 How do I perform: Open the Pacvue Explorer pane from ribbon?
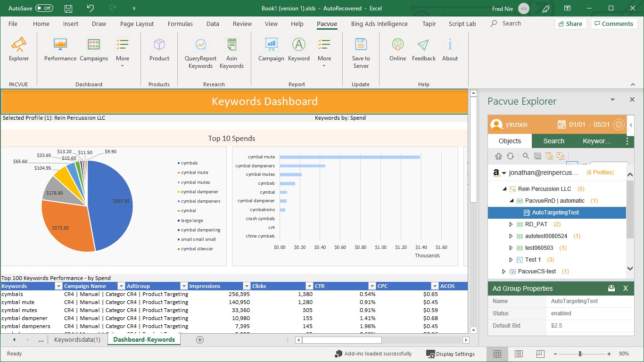pyautogui.click(x=19, y=49)
